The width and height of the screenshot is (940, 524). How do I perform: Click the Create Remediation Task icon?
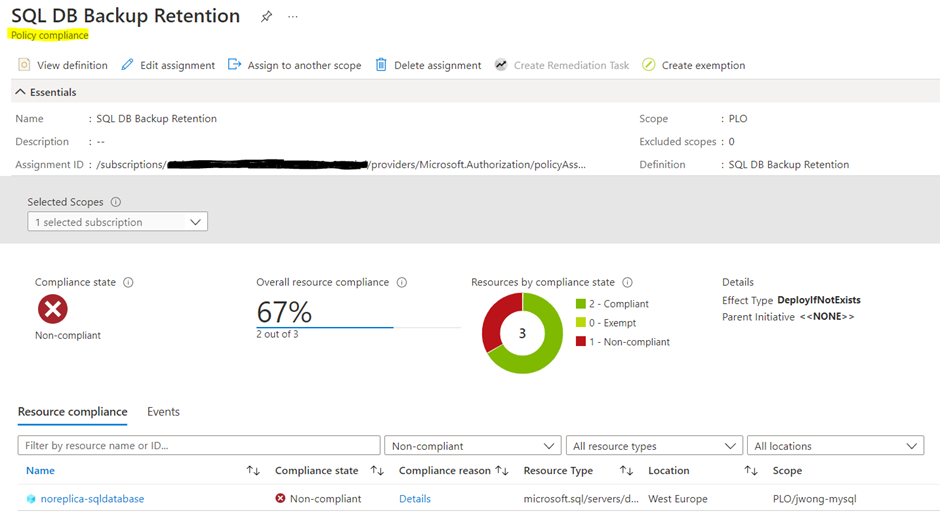(501, 65)
